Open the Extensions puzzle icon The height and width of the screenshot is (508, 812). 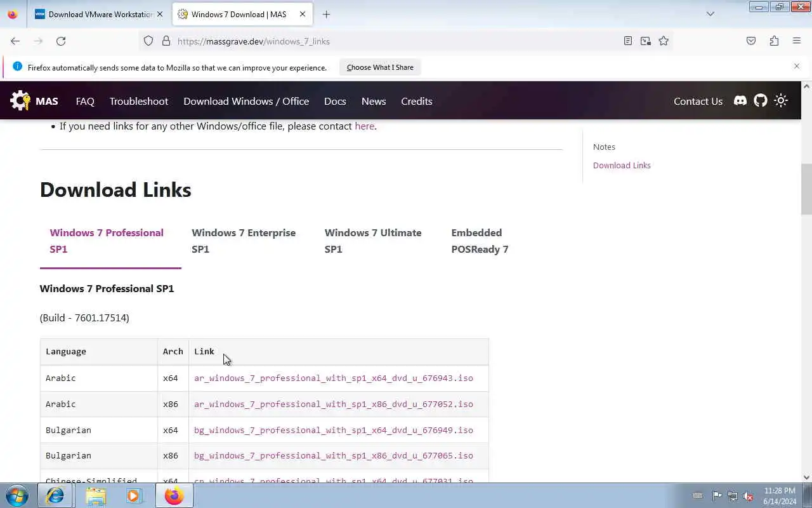coord(774,41)
